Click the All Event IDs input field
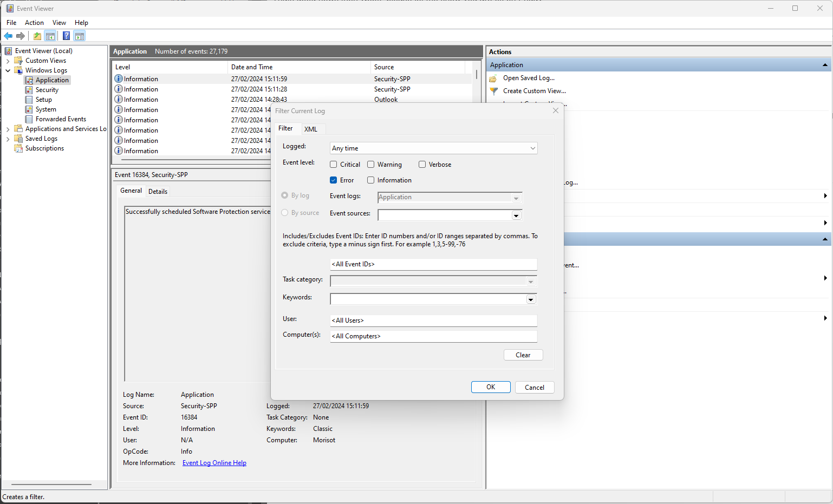Viewport: 833px width, 504px height. pos(433,264)
